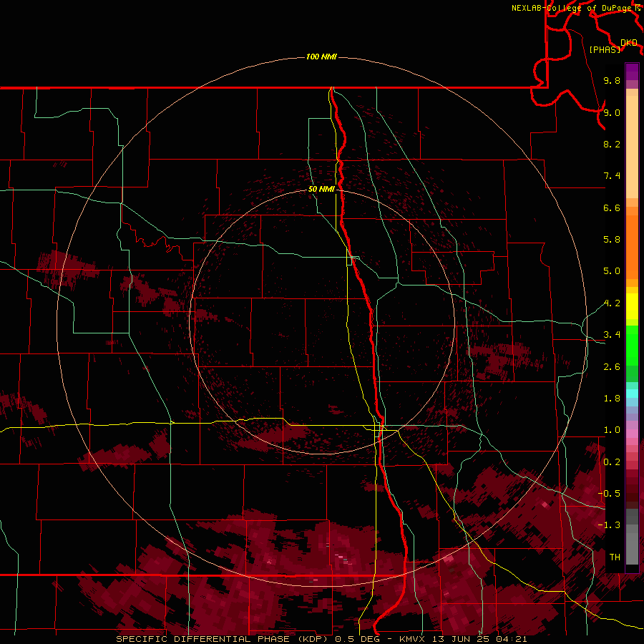
Task: Click the -0.5 value on color scale
Action: (x=610, y=494)
